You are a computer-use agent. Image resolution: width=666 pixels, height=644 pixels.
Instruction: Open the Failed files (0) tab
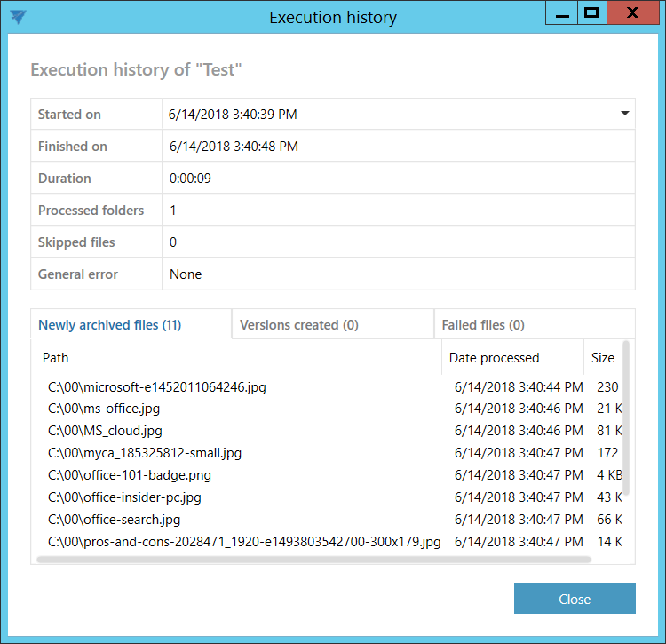483,325
